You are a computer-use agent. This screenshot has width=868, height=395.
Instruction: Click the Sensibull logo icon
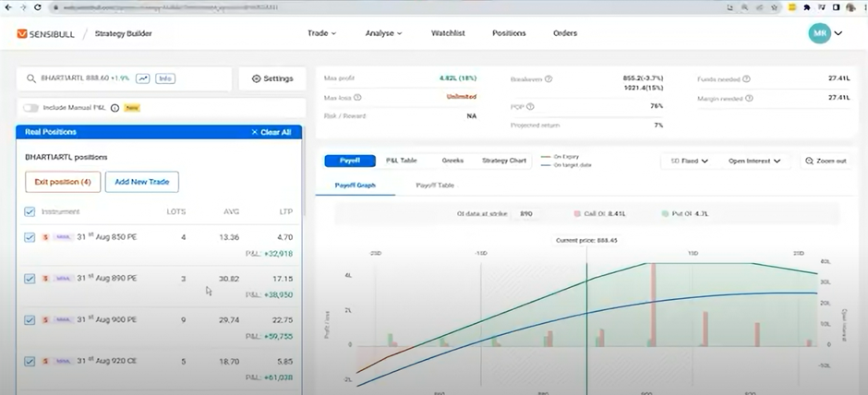(22, 34)
